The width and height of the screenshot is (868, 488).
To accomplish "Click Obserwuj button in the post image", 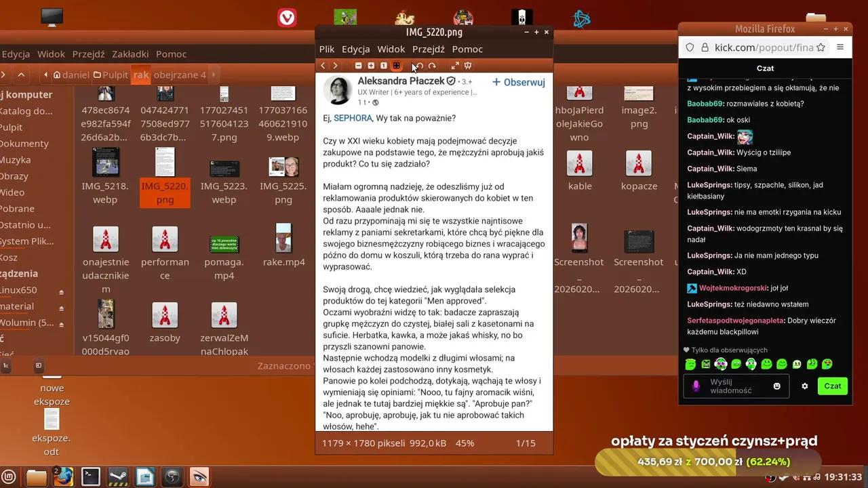I will 519,82.
